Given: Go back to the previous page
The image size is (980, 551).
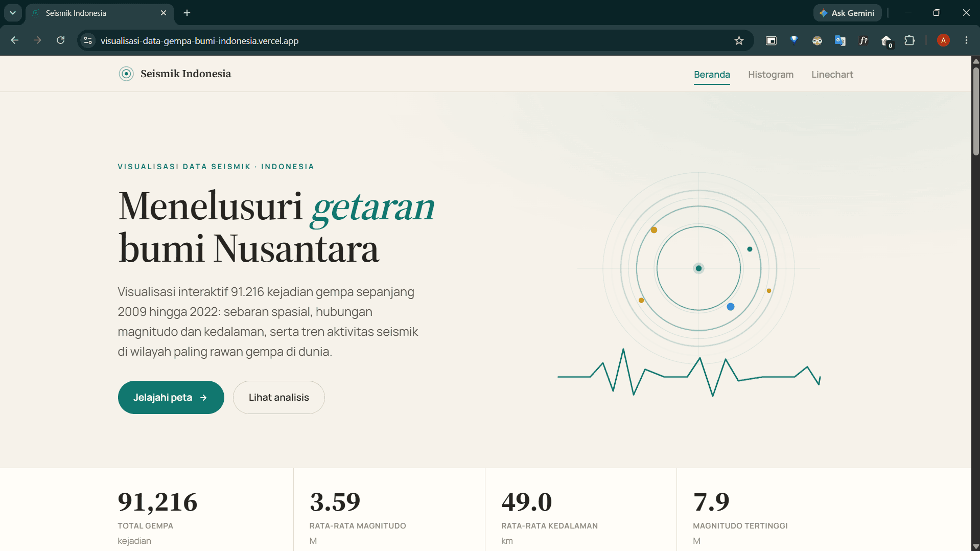Looking at the screenshot, I should point(14,40).
